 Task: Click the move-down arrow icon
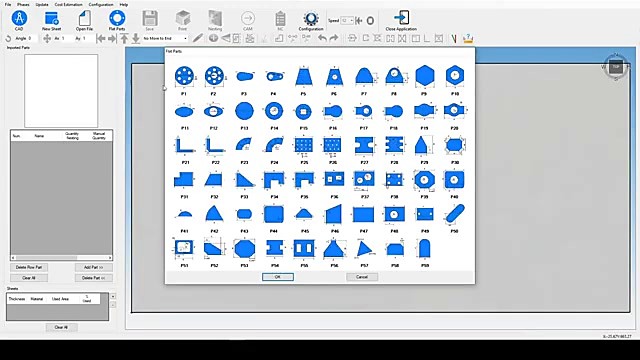pos(136,38)
